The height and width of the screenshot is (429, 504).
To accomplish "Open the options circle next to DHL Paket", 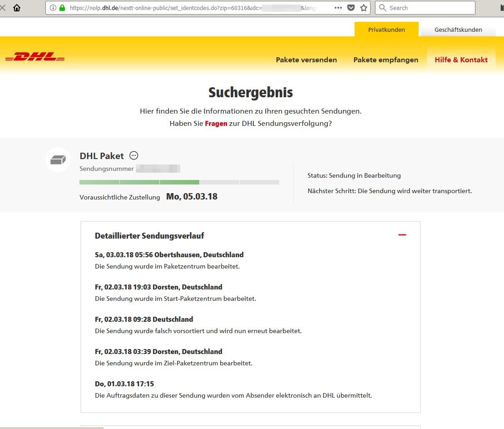I will 133,156.
